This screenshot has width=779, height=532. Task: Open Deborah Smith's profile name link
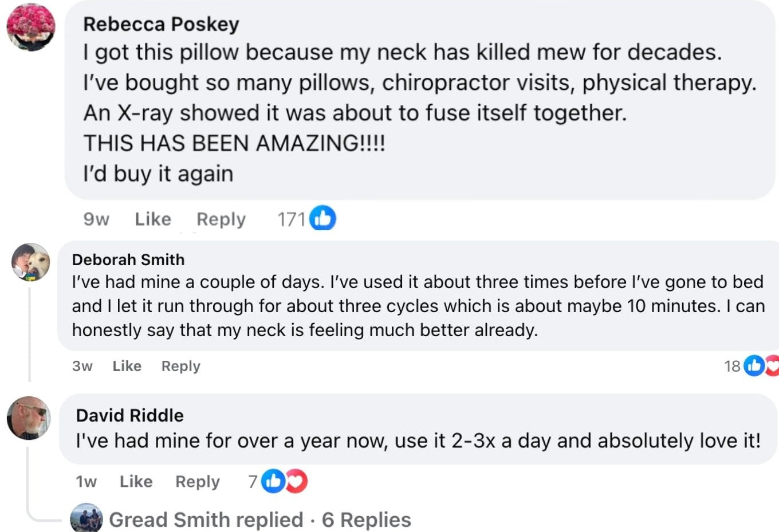pyautogui.click(x=128, y=259)
